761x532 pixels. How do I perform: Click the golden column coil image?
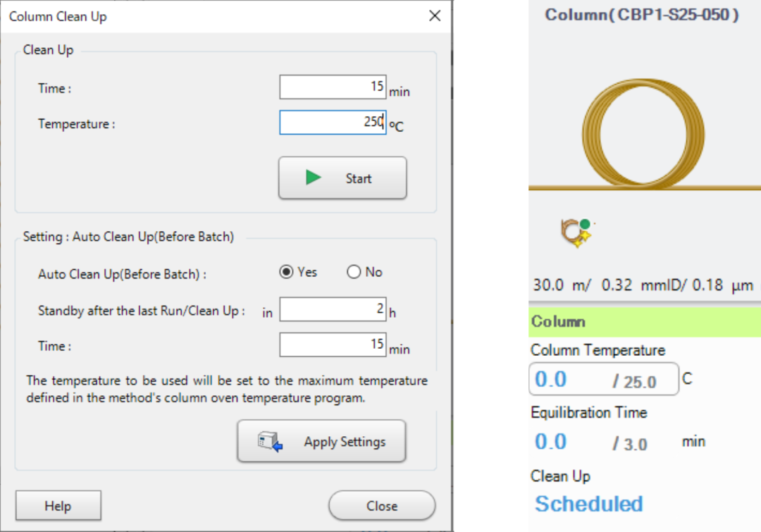tap(644, 134)
